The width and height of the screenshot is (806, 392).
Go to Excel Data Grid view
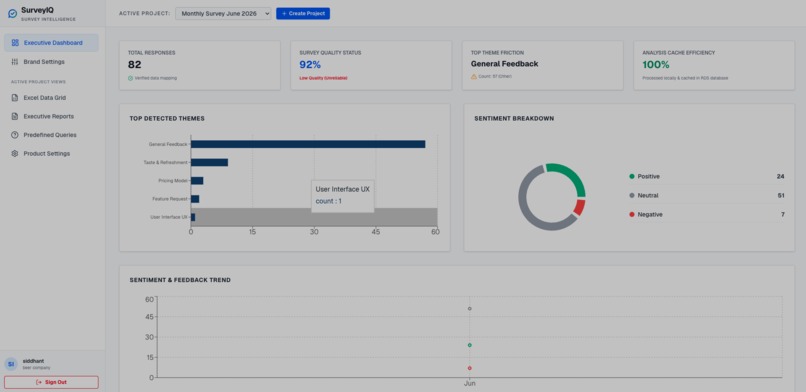coord(51,98)
